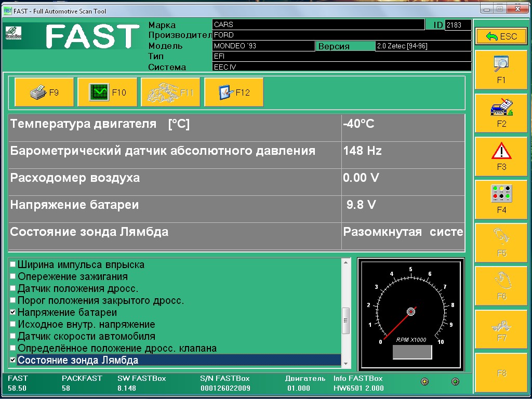532x399 pixels.
Task: Click the Барометрический датчик абсолютного давления row
Action: click(x=236, y=155)
